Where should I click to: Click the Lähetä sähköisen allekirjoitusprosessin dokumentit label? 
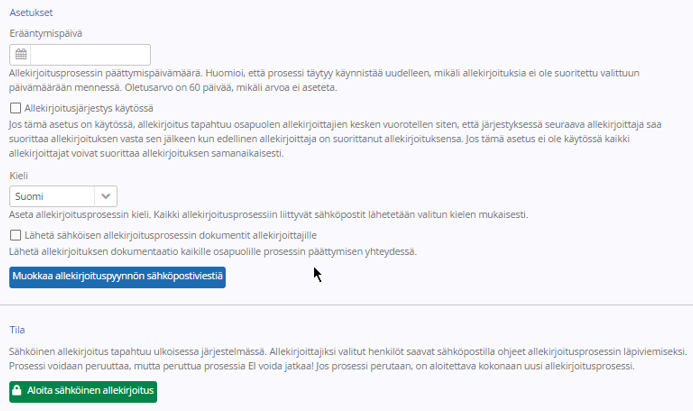(x=171, y=235)
